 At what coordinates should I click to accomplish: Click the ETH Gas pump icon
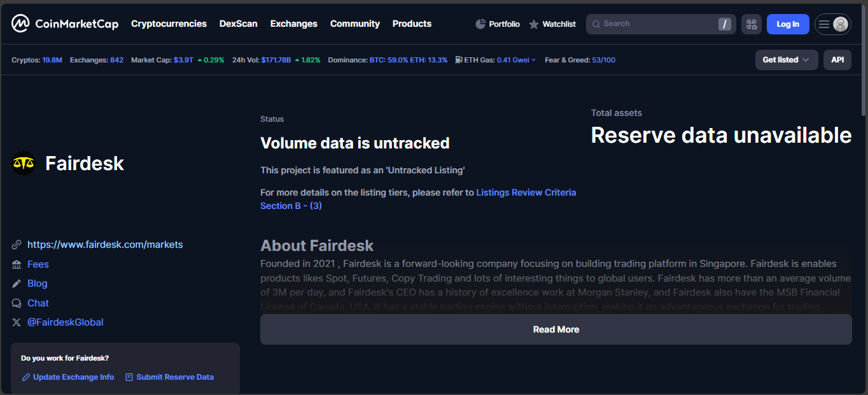point(459,60)
